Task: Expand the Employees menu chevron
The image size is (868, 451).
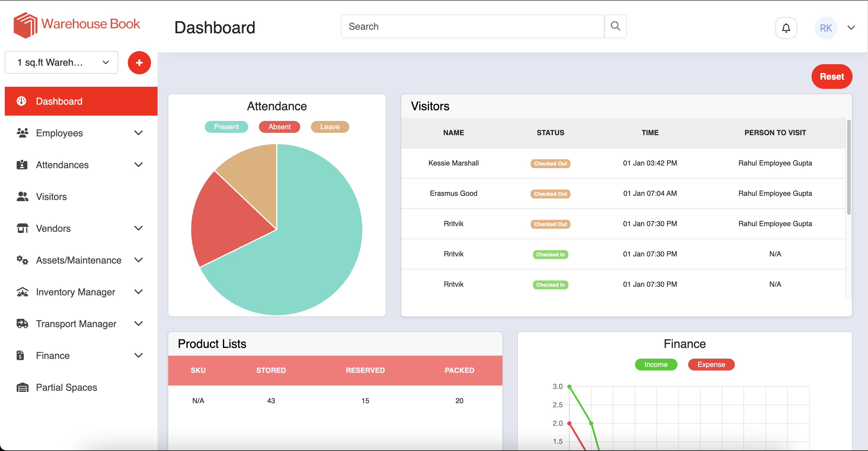Action: [x=139, y=133]
